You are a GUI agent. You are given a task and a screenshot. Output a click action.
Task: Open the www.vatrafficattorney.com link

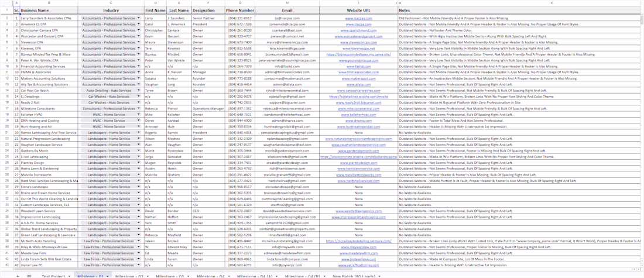[x=358, y=265]
